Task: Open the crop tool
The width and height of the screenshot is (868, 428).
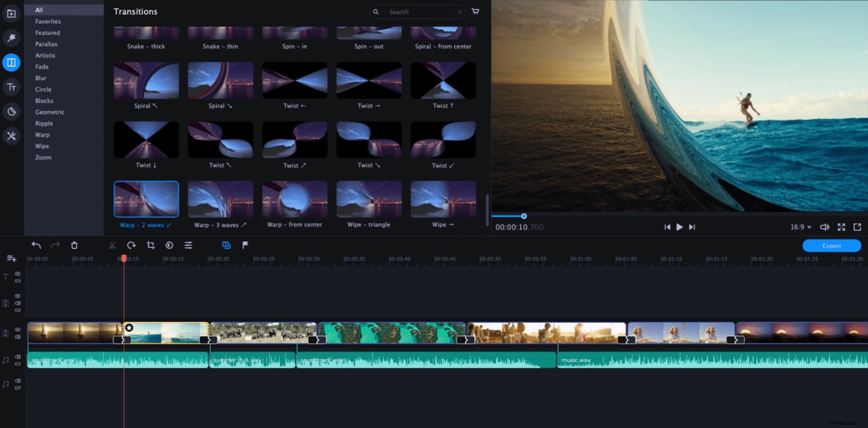Action: [x=151, y=245]
